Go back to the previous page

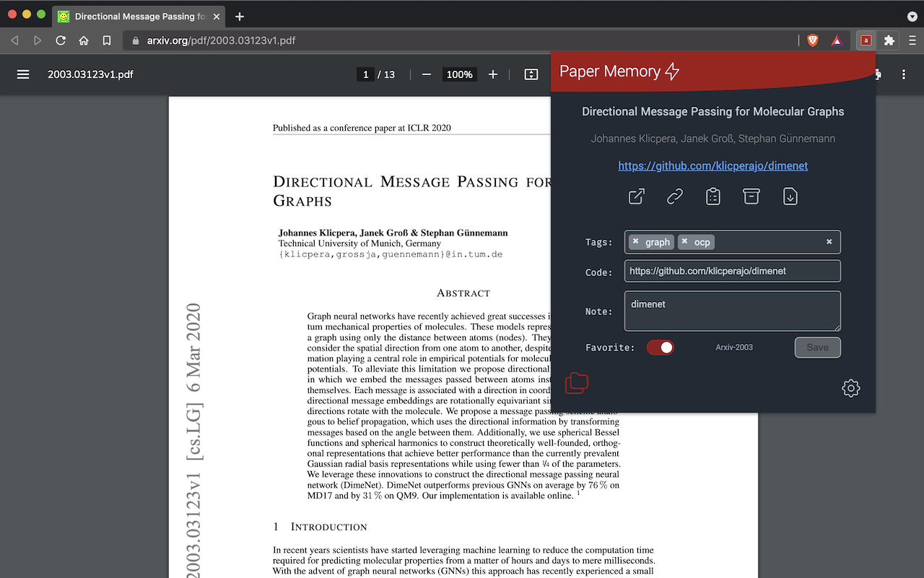[14, 40]
